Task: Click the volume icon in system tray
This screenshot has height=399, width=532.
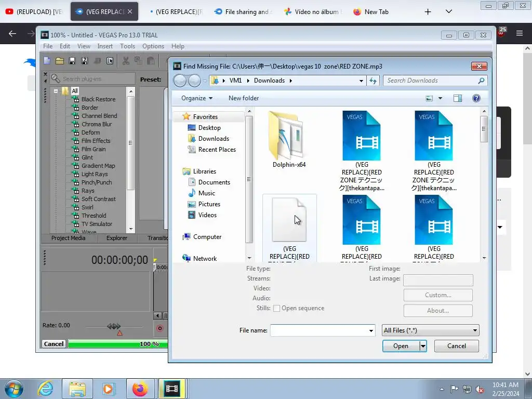Action: coord(480,390)
